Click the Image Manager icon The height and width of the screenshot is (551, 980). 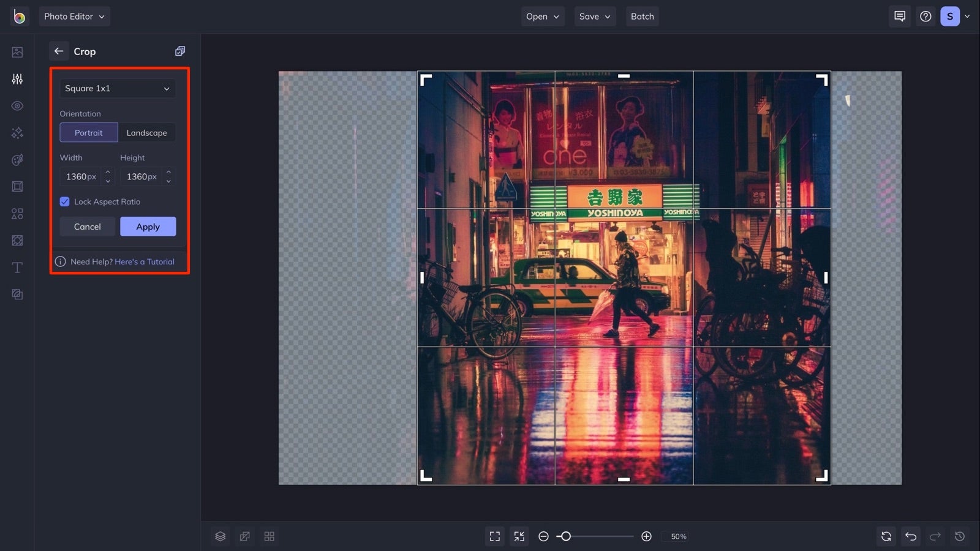click(x=17, y=52)
